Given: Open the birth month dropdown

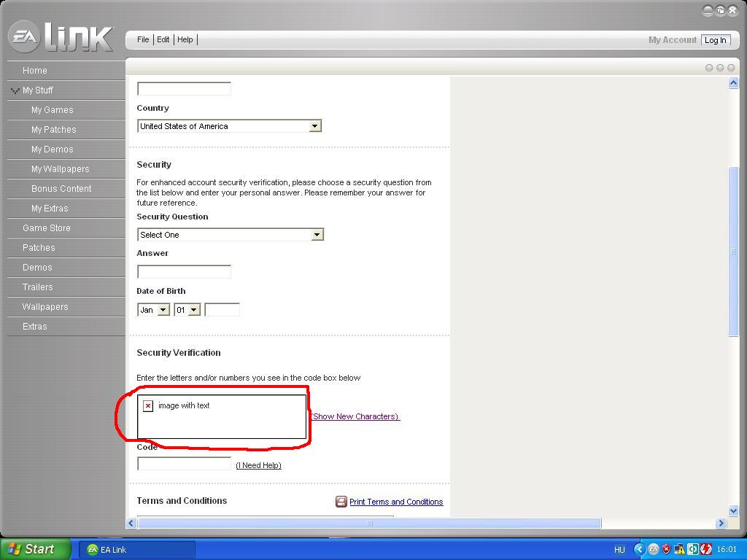Looking at the screenshot, I should click(x=163, y=310).
